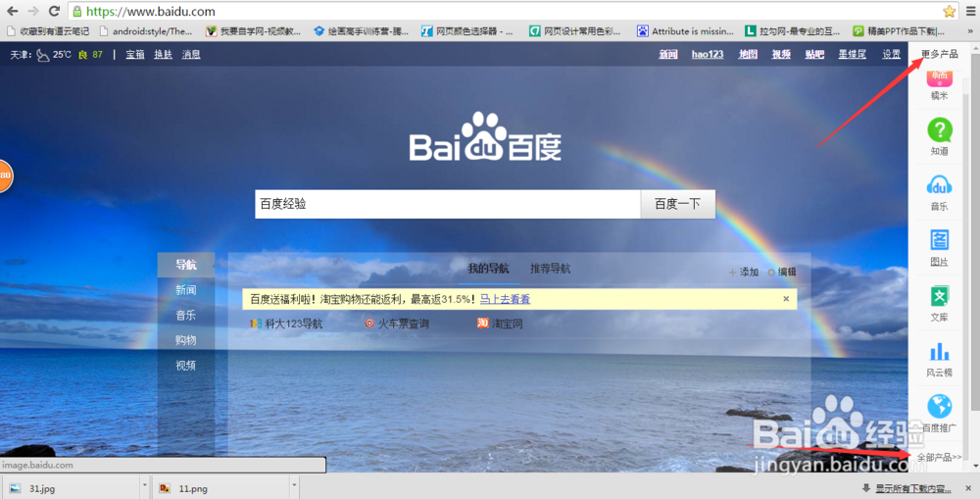The width and height of the screenshot is (980, 499).
Task: Select 新闻 in the left navigation menu
Action: (x=185, y=290)
